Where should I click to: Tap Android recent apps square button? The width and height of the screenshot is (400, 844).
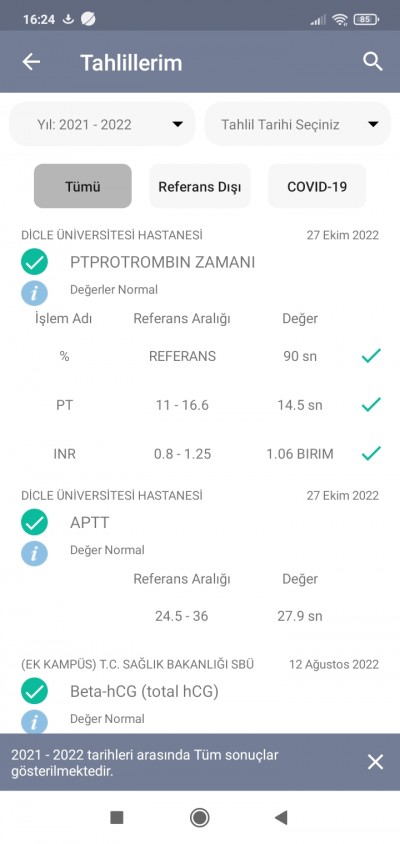[x=117, y=818]
